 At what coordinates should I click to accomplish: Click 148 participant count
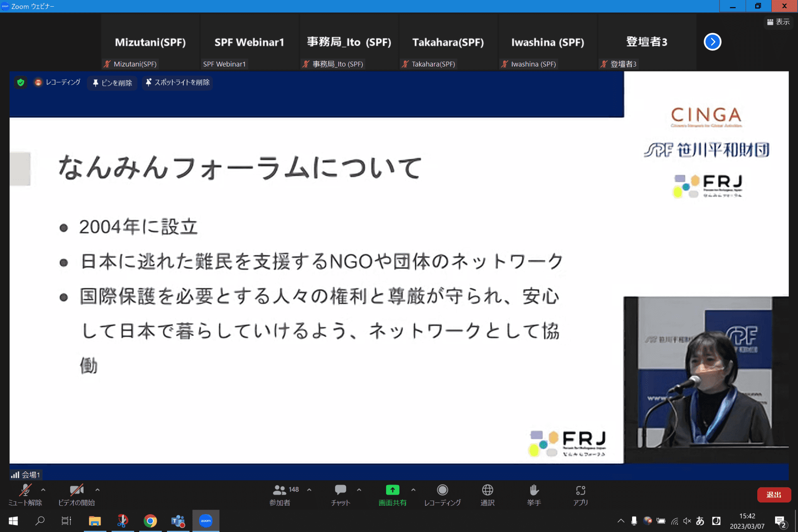click(294, 490)
